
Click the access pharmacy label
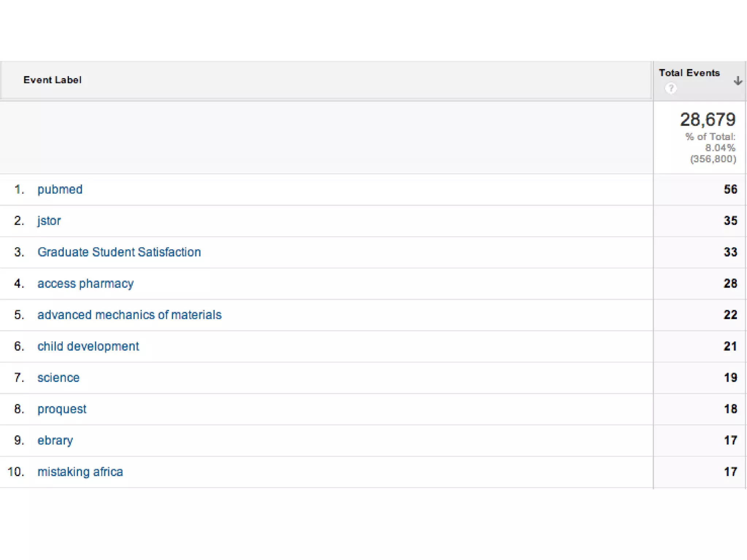click(85, 284)
